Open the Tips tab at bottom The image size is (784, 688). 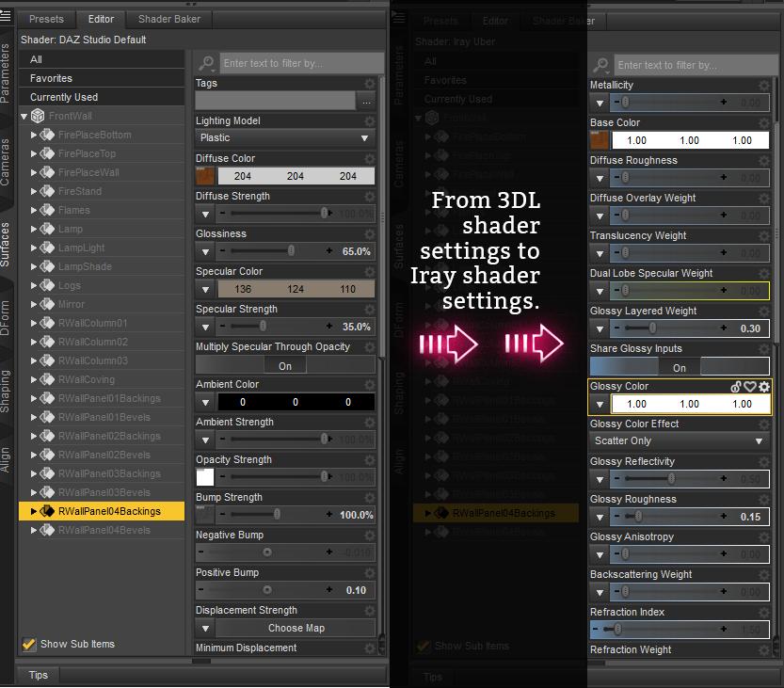[39, 675]
